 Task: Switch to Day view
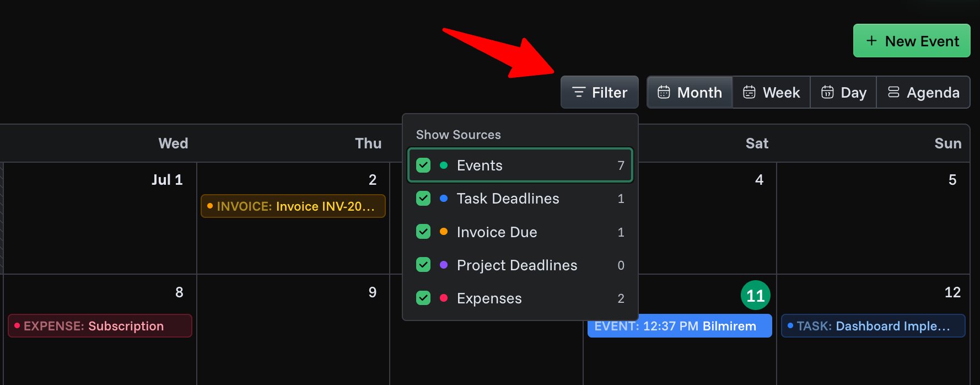(x=843, y=92)
